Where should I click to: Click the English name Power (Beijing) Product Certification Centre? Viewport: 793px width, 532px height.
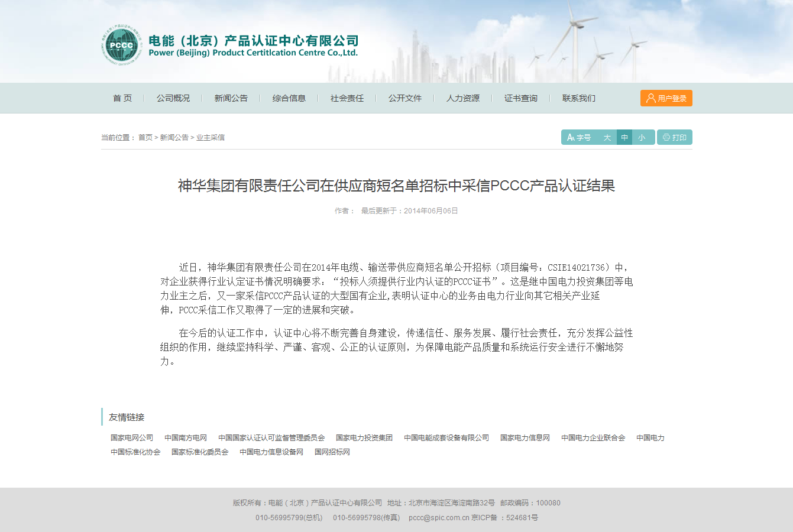(x=253, y=53)
